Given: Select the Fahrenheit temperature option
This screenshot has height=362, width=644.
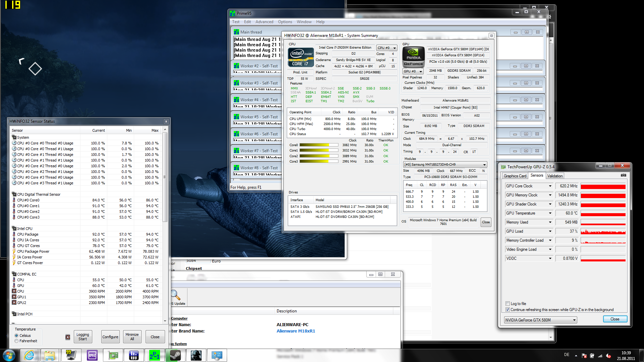Looking at the screenshot, I should 16,341.
